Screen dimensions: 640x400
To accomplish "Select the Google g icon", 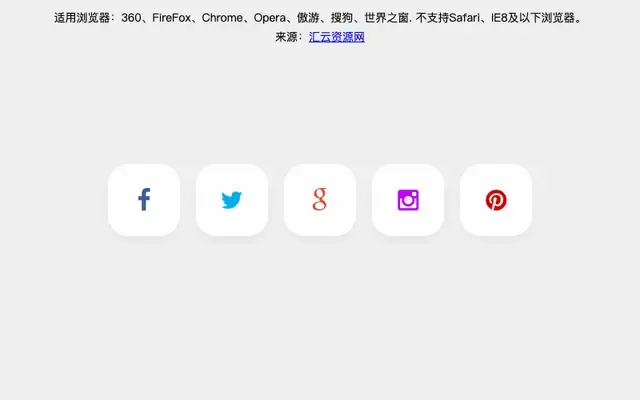I will coord(320,200).
